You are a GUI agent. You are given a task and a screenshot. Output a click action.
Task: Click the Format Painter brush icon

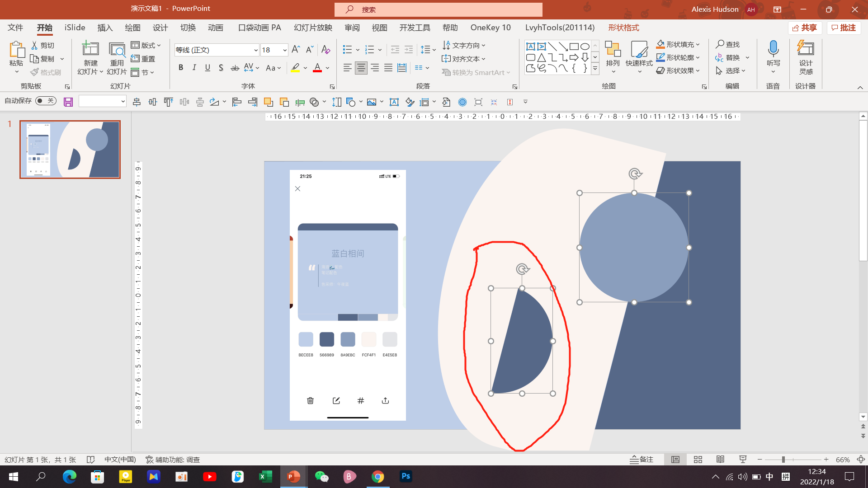pos(35,72)
